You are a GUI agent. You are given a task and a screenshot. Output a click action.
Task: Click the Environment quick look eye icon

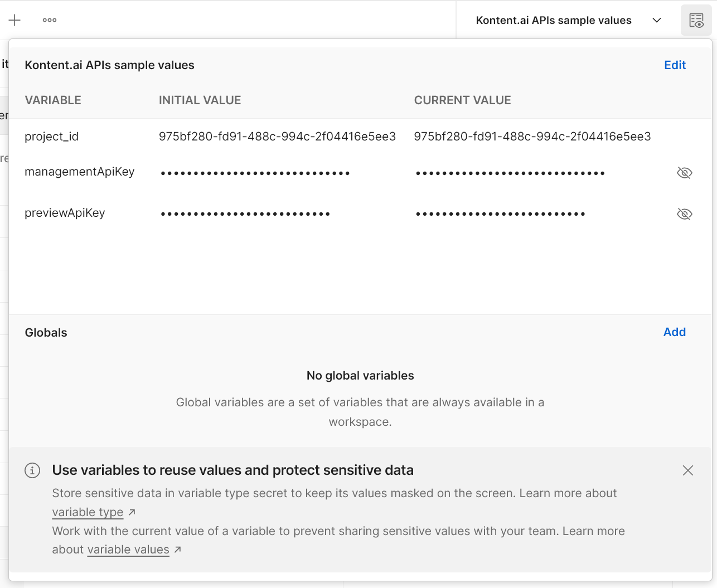[695, 20]
